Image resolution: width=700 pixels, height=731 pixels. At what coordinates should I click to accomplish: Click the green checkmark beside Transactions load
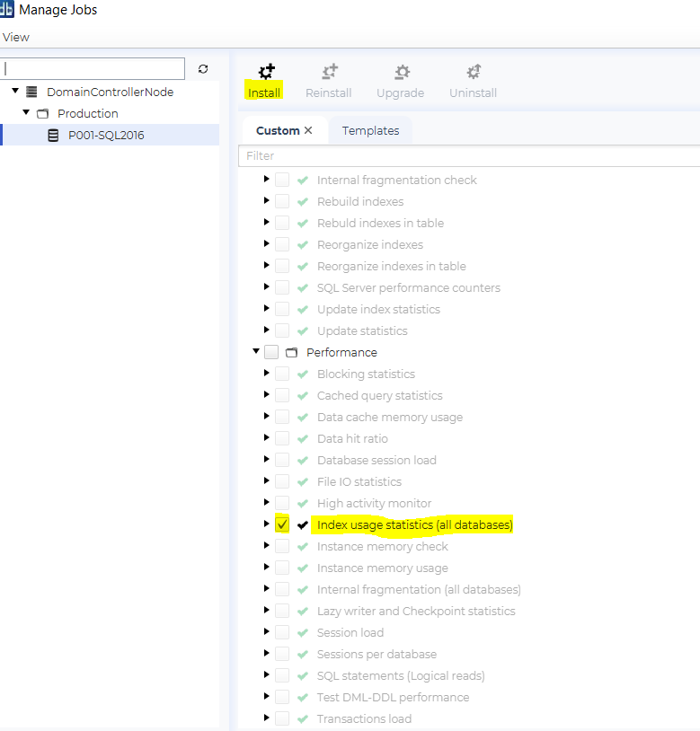tap(303, 719)
